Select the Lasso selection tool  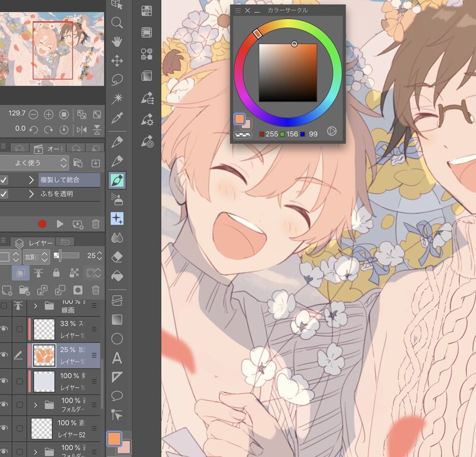[117, 80]
